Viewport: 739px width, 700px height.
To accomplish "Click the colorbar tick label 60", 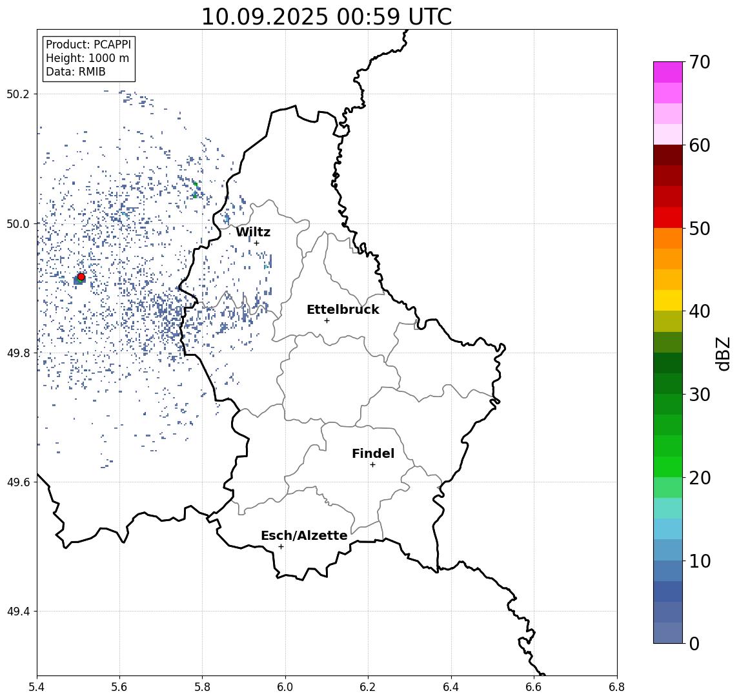I will click(x=700, y=146).
